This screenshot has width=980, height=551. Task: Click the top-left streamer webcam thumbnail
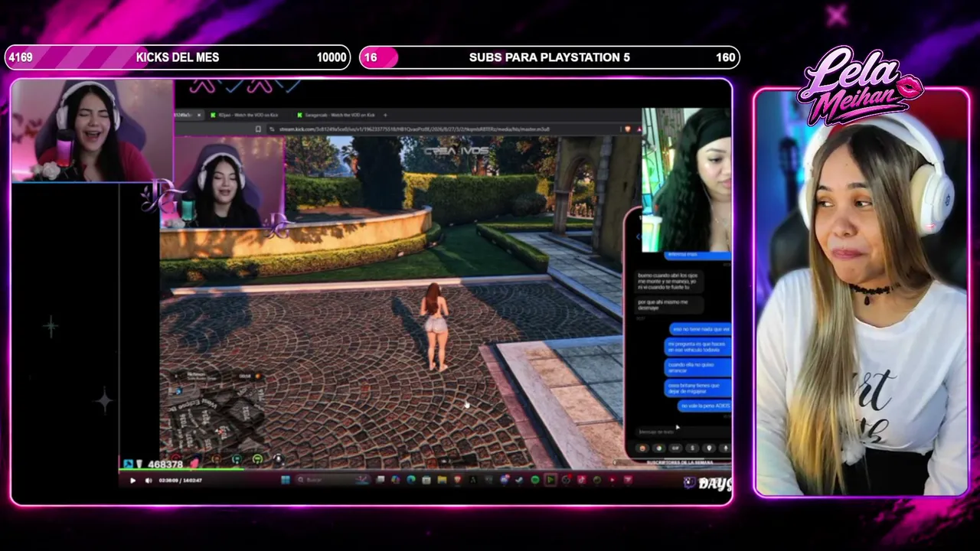pyautogui.click(x=92, y=131)
